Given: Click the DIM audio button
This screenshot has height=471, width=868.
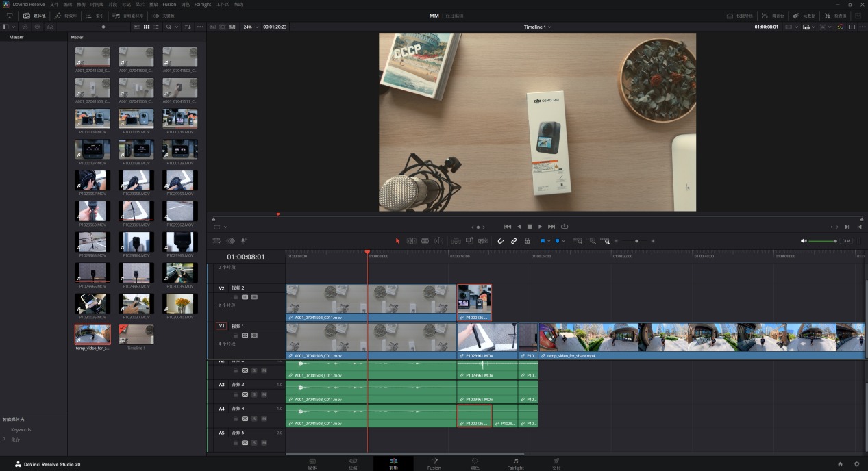Looking at the screenshot, I should pos(846,241).
